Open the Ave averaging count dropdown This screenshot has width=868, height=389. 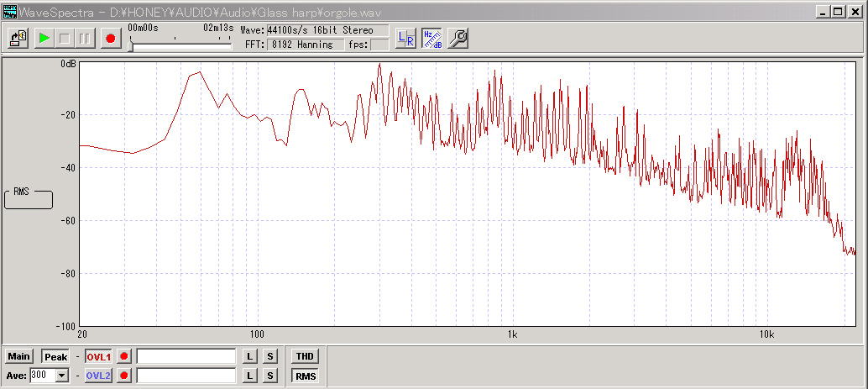(62, 376)
